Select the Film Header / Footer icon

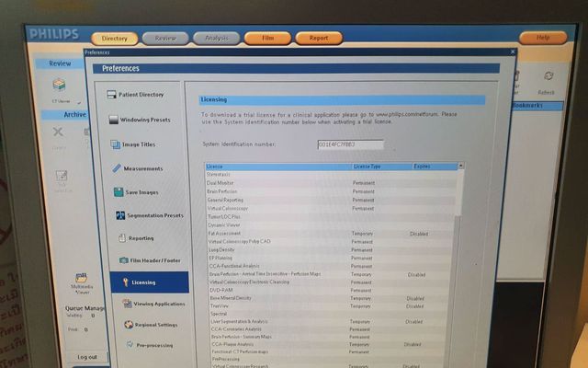[x=124, y=260]
